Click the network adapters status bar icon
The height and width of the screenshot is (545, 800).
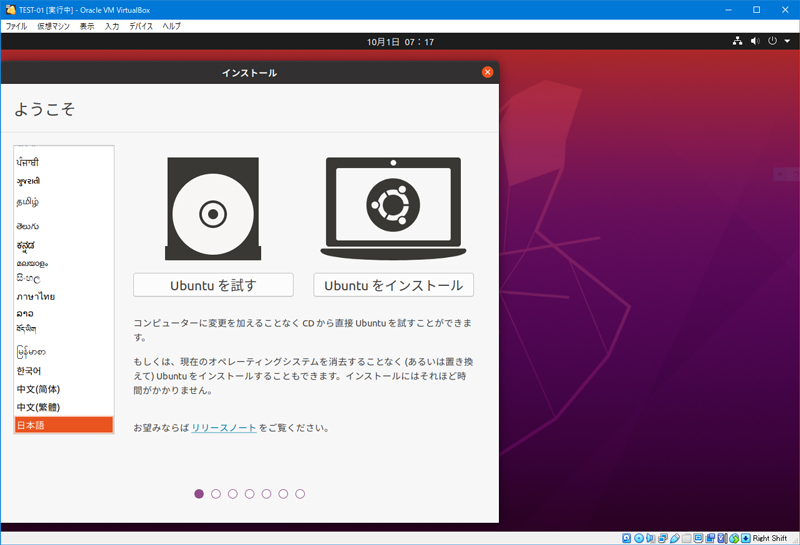click(x=663, y=538)
